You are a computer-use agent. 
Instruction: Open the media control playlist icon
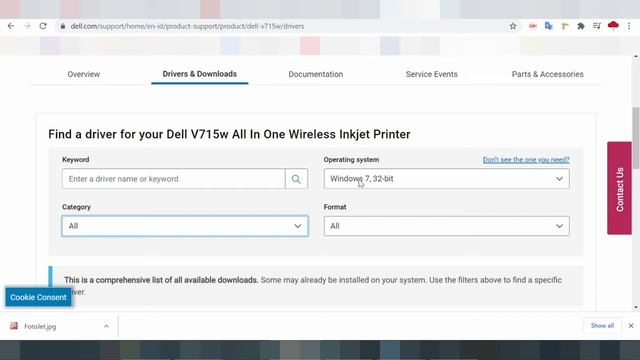597,26
